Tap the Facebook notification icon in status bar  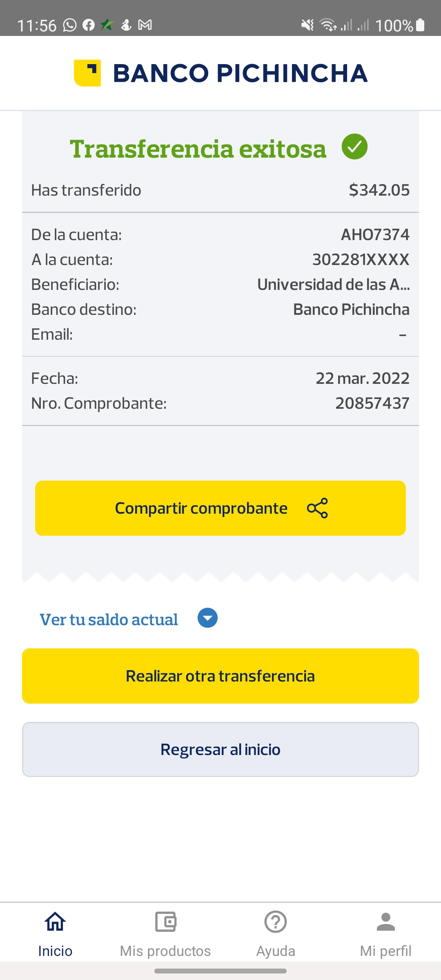(89, 25)
